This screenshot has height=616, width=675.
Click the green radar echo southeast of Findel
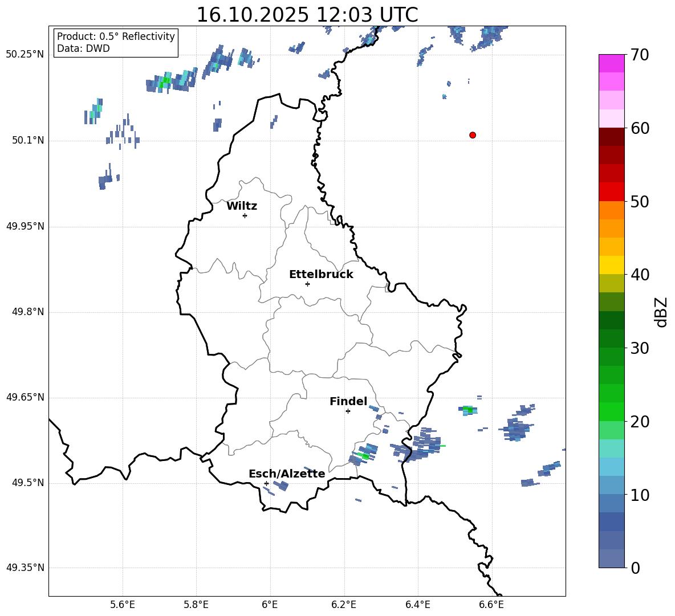(364, 456)
